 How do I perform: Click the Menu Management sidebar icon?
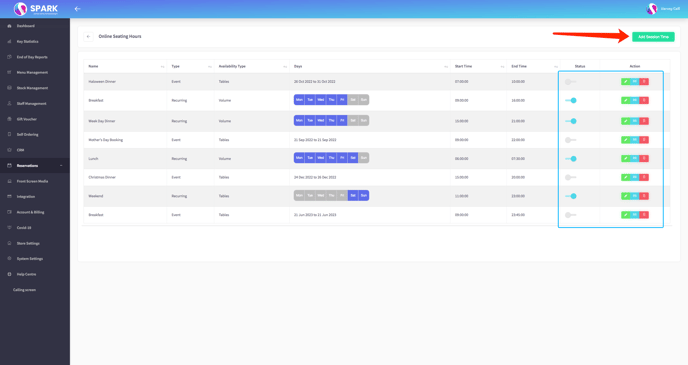tap(9, 72)
